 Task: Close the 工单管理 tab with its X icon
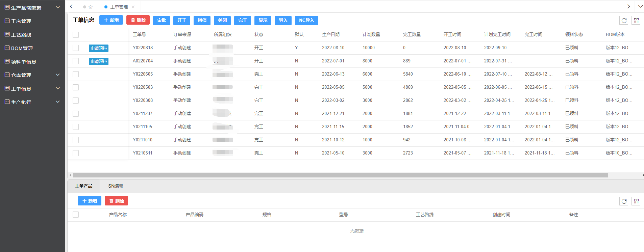point(133,7)
